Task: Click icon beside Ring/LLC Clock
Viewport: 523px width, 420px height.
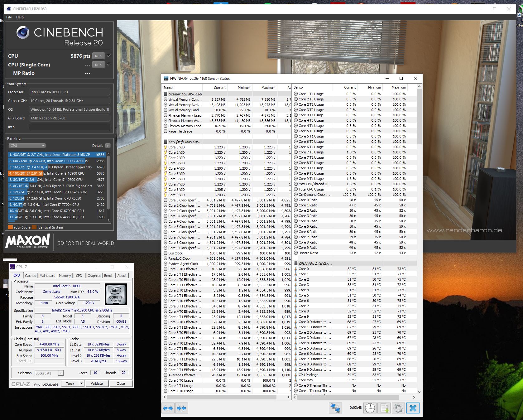Action: [x=166, y=258]
